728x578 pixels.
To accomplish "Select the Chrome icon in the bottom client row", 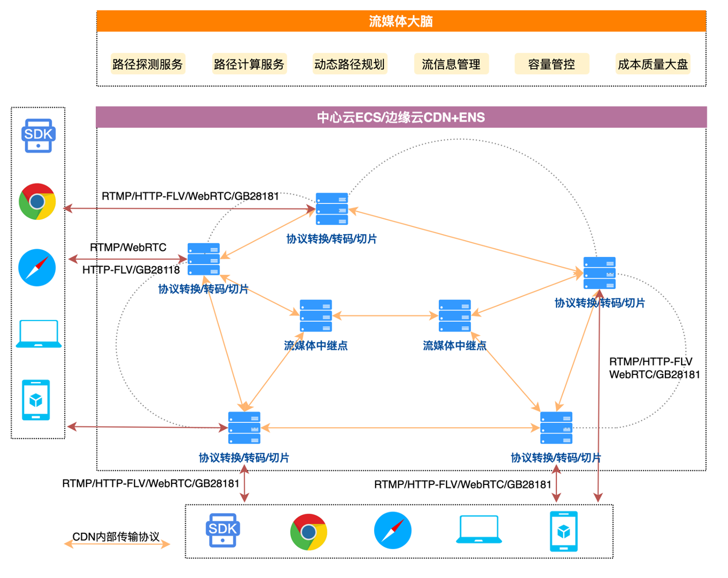I will (309, 532).
